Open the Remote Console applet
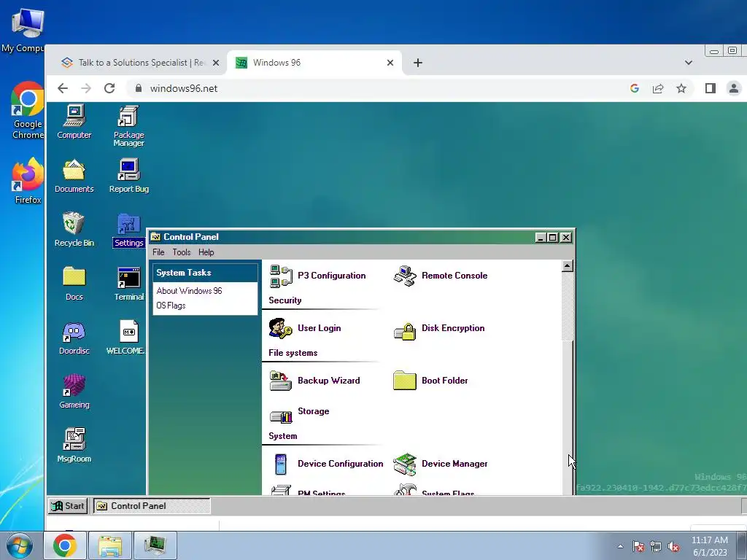The width and height of the screenshot is (747, 560). [x=441, y=276]
